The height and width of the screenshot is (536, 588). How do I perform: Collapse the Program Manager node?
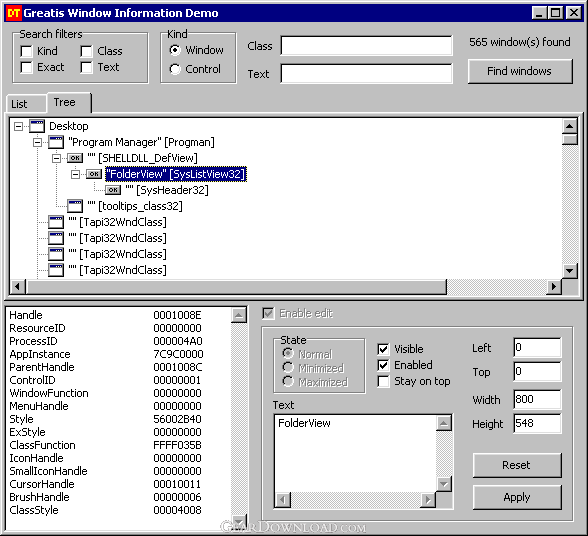click(x=37, y=143)
